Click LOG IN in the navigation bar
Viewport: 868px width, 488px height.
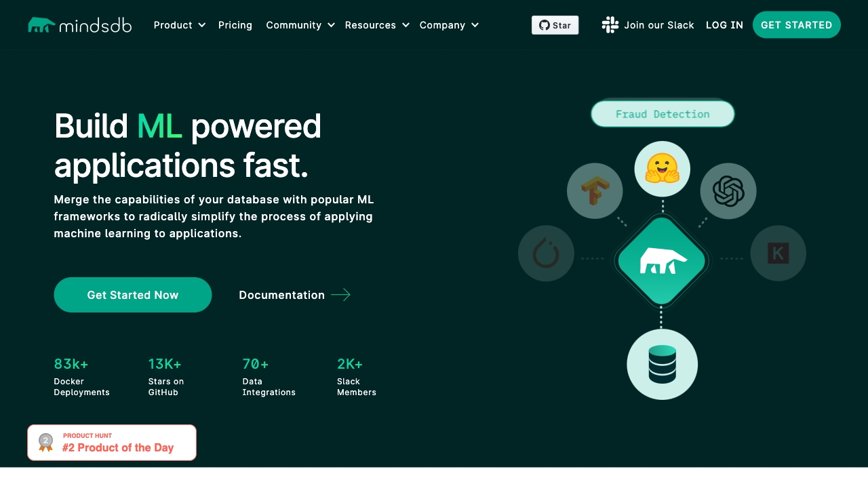[x=724, y=25]
